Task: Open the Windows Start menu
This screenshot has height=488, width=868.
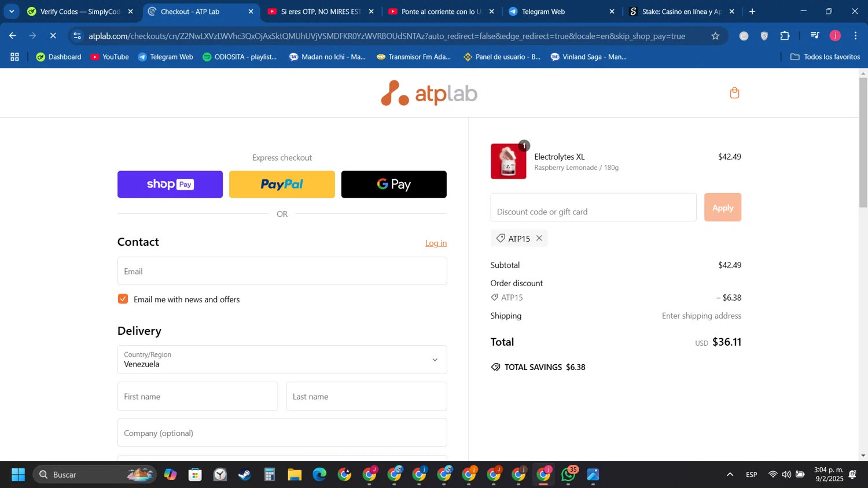Action: pos(18,475)
